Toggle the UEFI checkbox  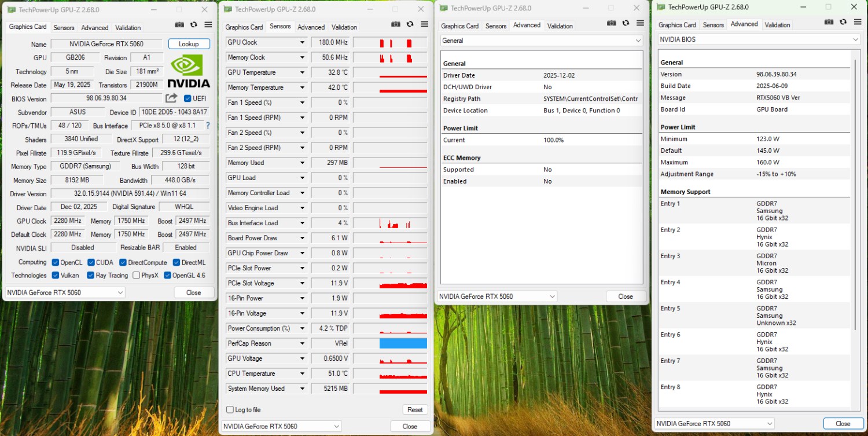click(x=187, y=98)
